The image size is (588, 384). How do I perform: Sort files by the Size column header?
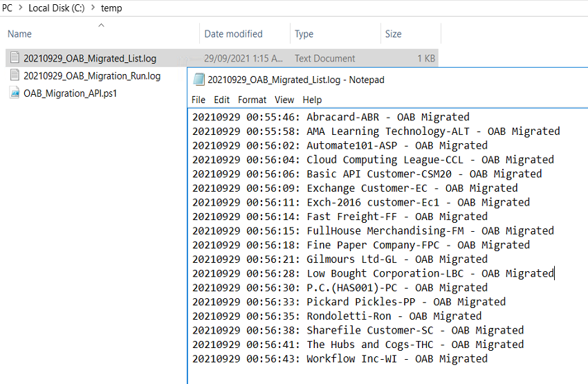pyautogui.click(x=393, y=34)
